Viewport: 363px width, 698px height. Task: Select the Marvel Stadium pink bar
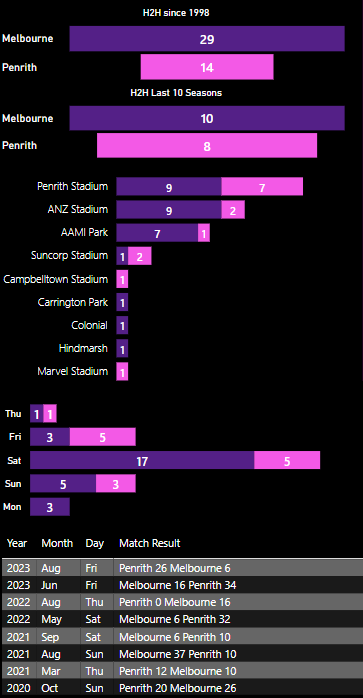point(122,371)
